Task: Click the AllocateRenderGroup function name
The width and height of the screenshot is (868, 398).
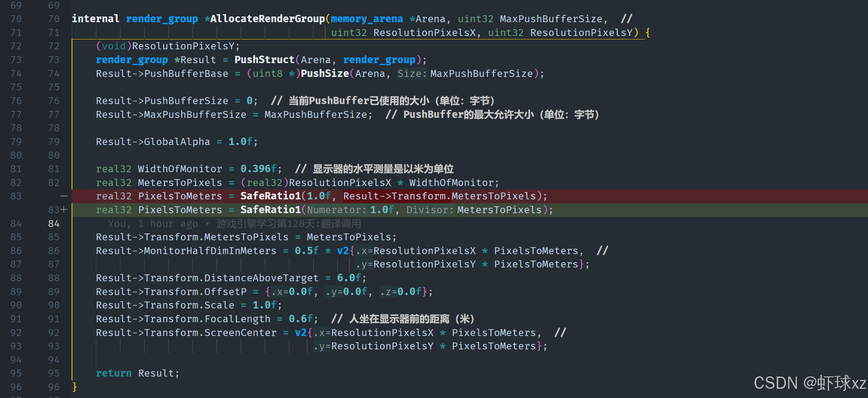Action: (267, 19)
